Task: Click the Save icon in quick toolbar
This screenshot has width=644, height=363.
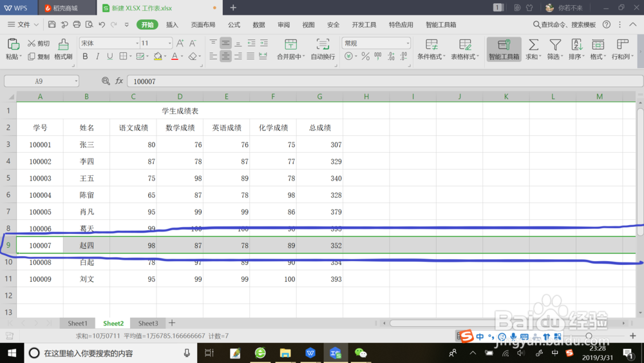Action: [x=52, y=25]
